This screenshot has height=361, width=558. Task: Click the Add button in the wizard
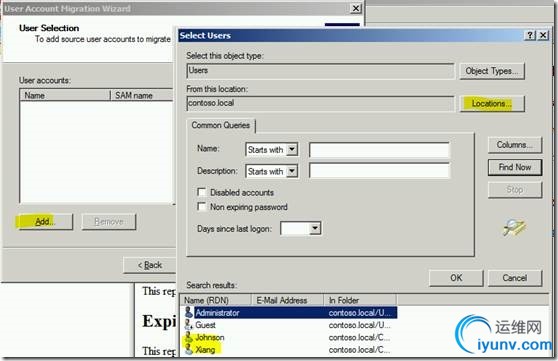(x=45, y=221)
